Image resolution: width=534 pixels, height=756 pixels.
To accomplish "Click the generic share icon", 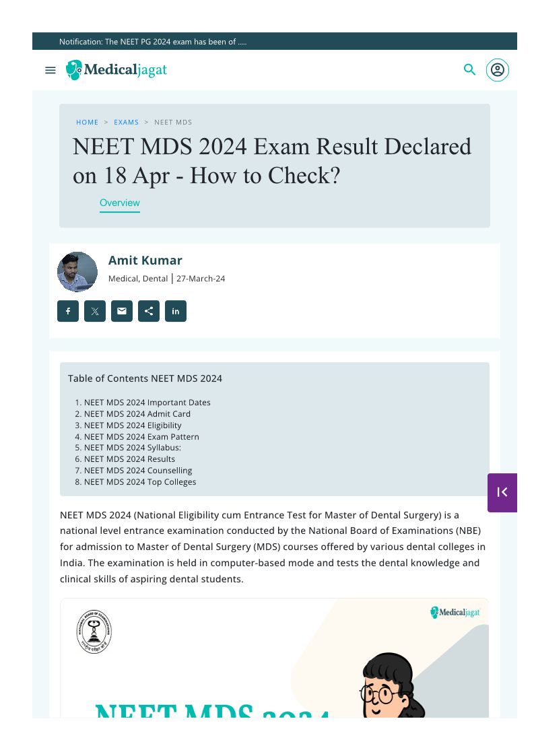I will coord(149,311).
